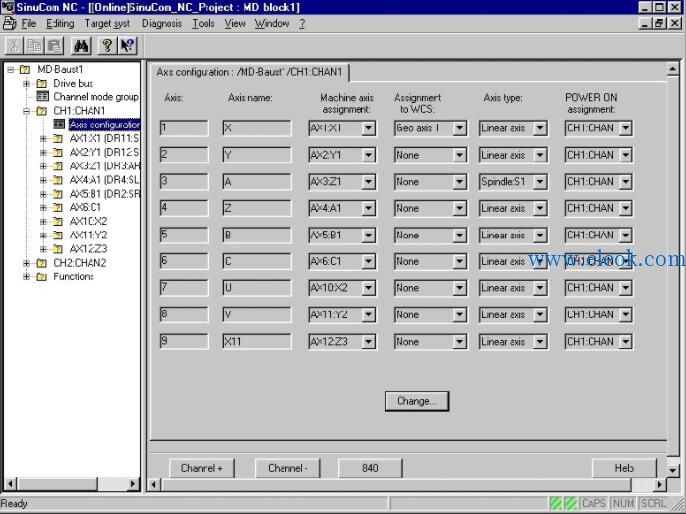
Task: Collapse the CH1:CHAN1 tree node
Action: (27, 111)
